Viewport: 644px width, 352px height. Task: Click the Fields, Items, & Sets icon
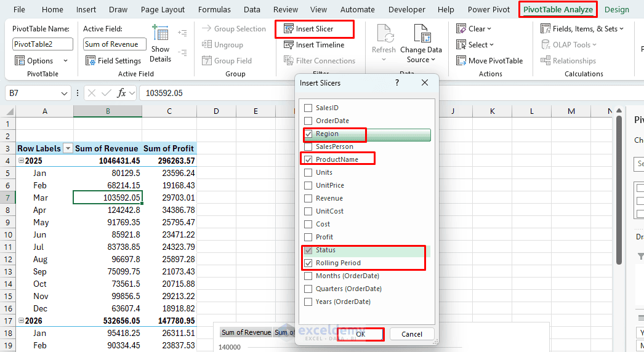click(545, 29)
